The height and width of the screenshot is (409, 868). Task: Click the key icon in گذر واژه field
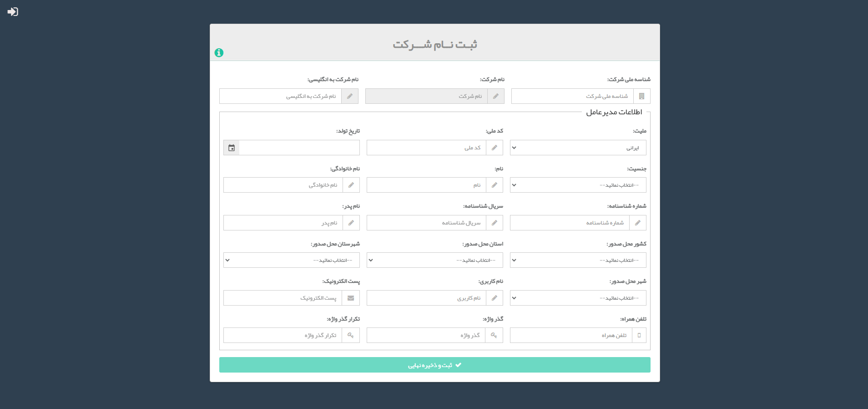(x=495, y=335)
